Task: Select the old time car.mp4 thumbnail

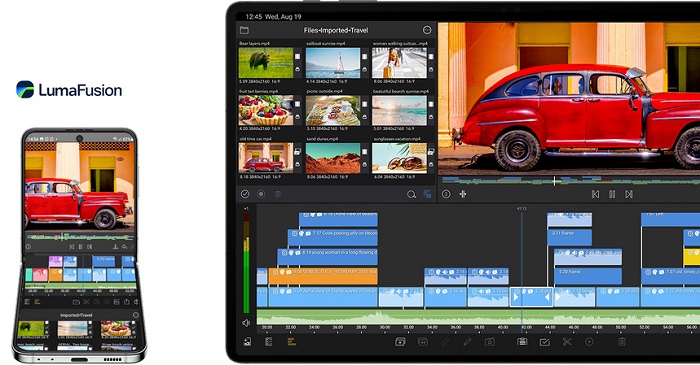Action: [266, 158]
